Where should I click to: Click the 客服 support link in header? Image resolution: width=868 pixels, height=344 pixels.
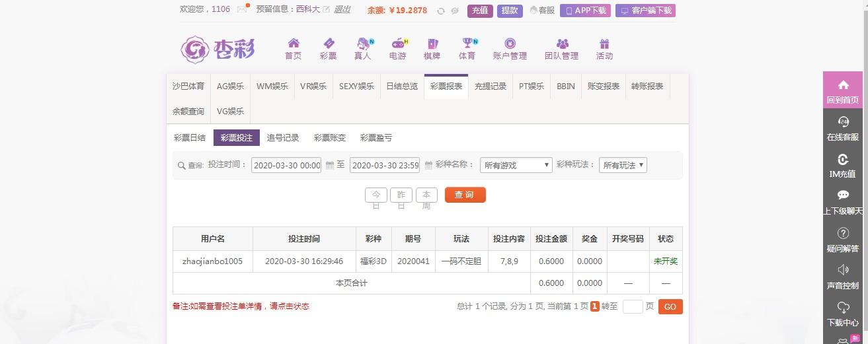(x=542, y=11)
